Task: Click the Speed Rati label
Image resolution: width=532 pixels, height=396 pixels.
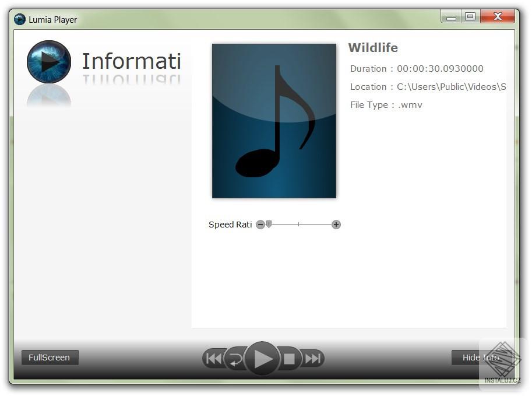Action: point(230,225)
